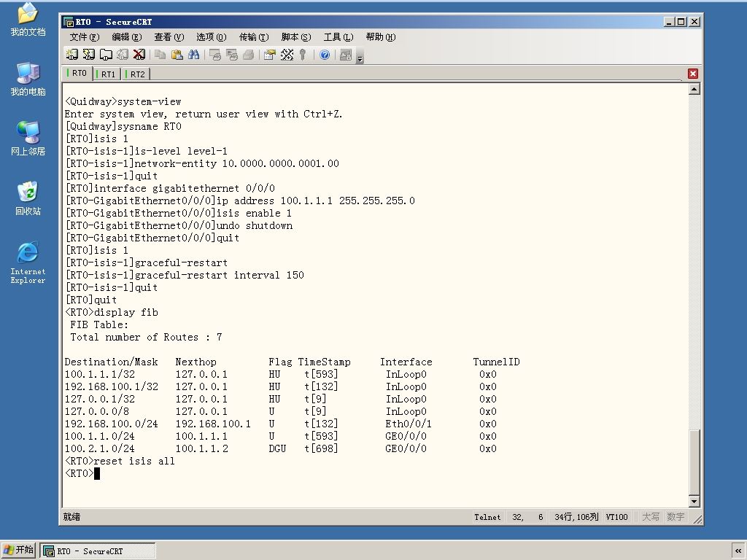
Task: Click the DGU flag entry
Action: pos(277,448)
